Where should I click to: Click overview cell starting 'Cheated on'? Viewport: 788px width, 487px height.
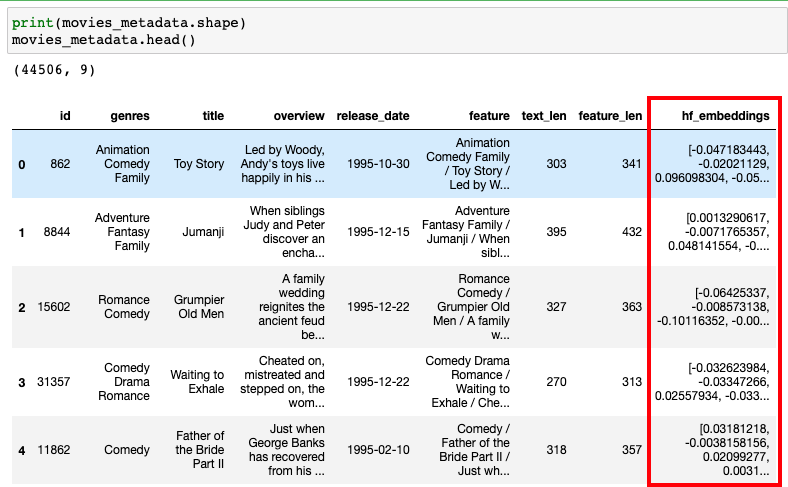[x=282, y=381]
